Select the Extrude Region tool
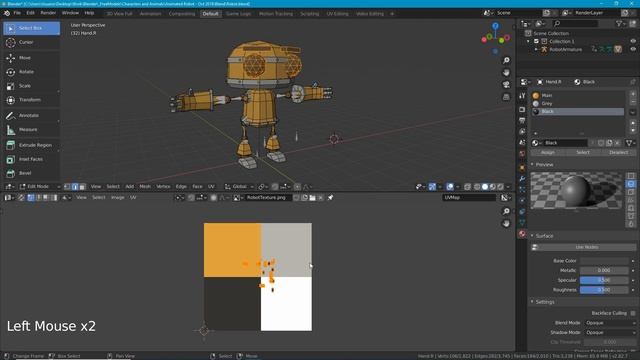The height and width of the screenshot is (360, 640). [31, 145]
